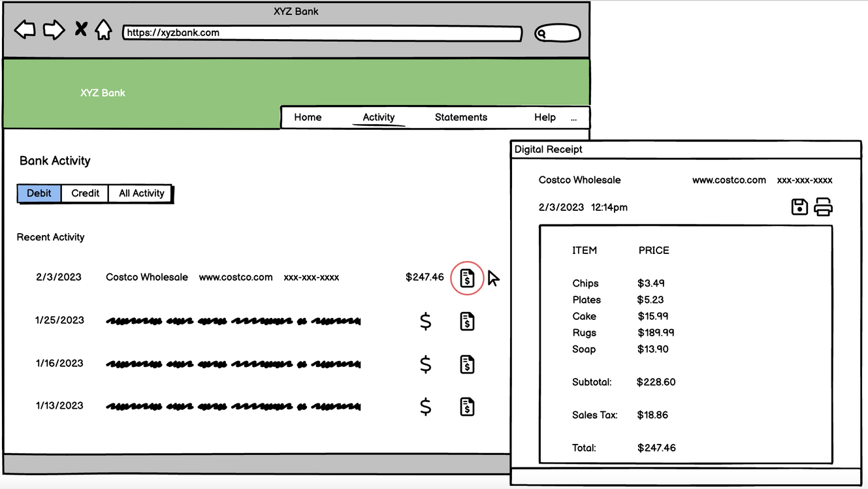
Task: Show All Activity filter
Action: (x=141, y=193)
